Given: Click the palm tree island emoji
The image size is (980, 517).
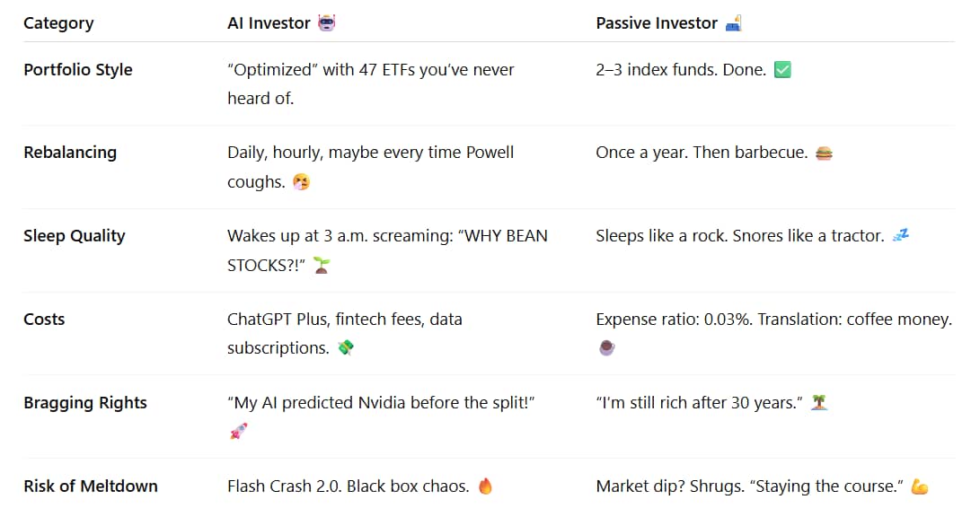Looking at the screenshot, I should click(x=818, y=403).
